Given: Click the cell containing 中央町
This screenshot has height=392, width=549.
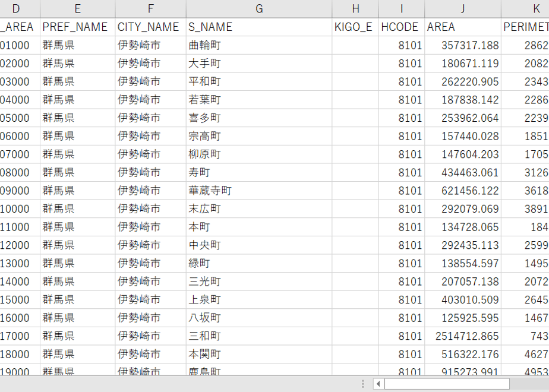Looking at the screenshot, I should click(259, 245).
